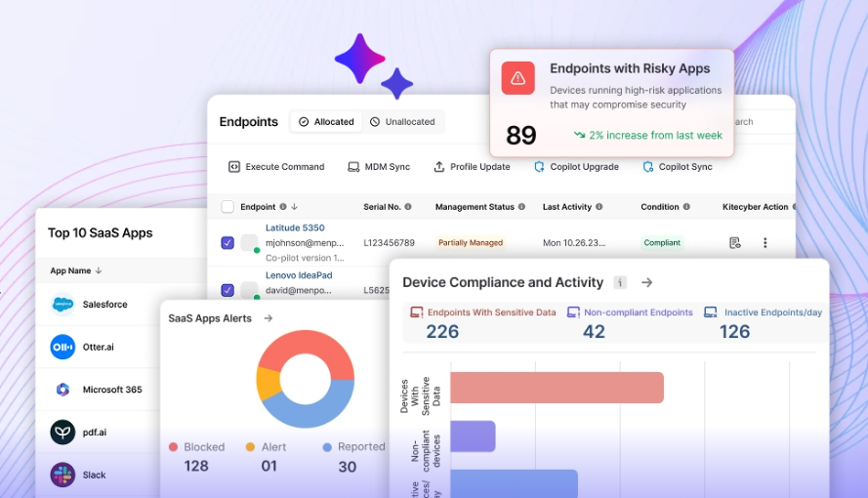Uncheck the Latitude 5350 row checkbox
868x498 pixels.
(227, 242)
